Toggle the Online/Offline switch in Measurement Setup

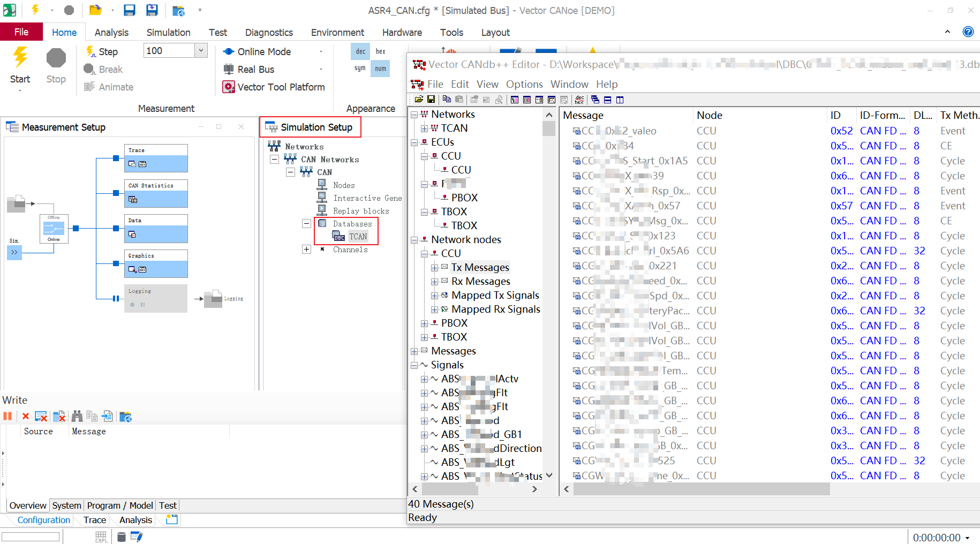[x=54, y=229]
